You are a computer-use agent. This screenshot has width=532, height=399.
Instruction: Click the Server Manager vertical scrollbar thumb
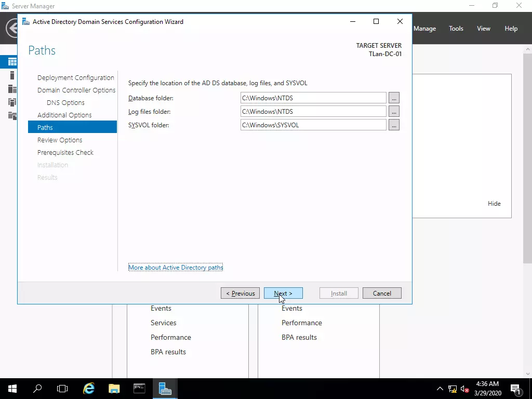(528, 158)
